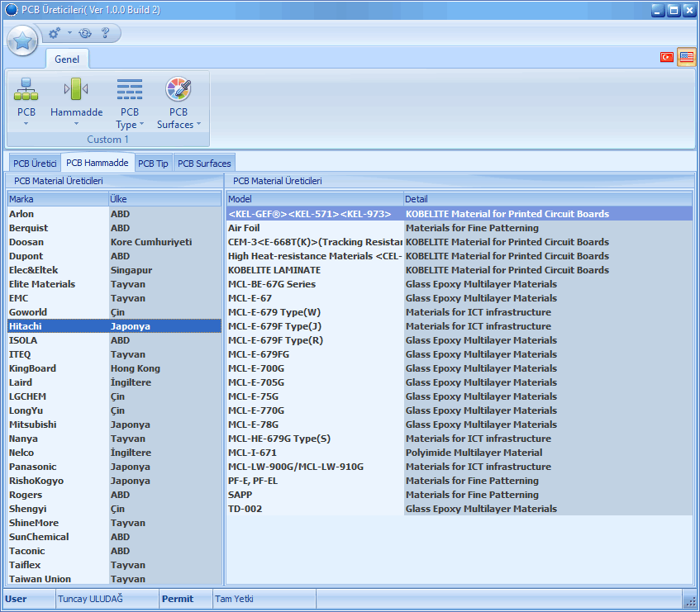
Task: Select the LGCHEM brand row
Action: tap(114, 396)
